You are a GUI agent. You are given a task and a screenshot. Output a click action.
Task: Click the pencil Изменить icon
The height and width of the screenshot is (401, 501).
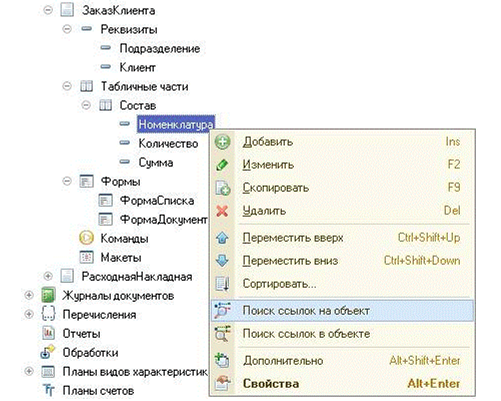222,165
